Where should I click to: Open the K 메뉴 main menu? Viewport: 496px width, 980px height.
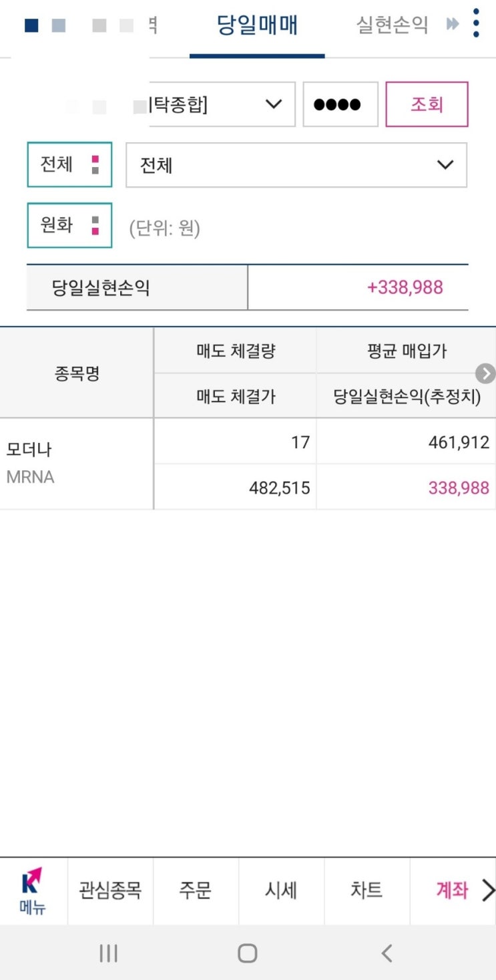coord(32,891)
